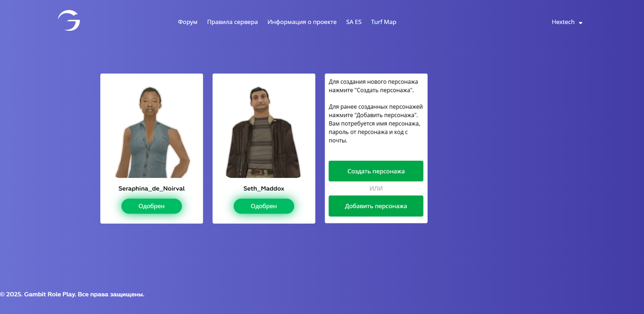This screenshot has height=314, width=644.
Task: Open the Hextech account dropdown arrow
Action: pos(581,23)
